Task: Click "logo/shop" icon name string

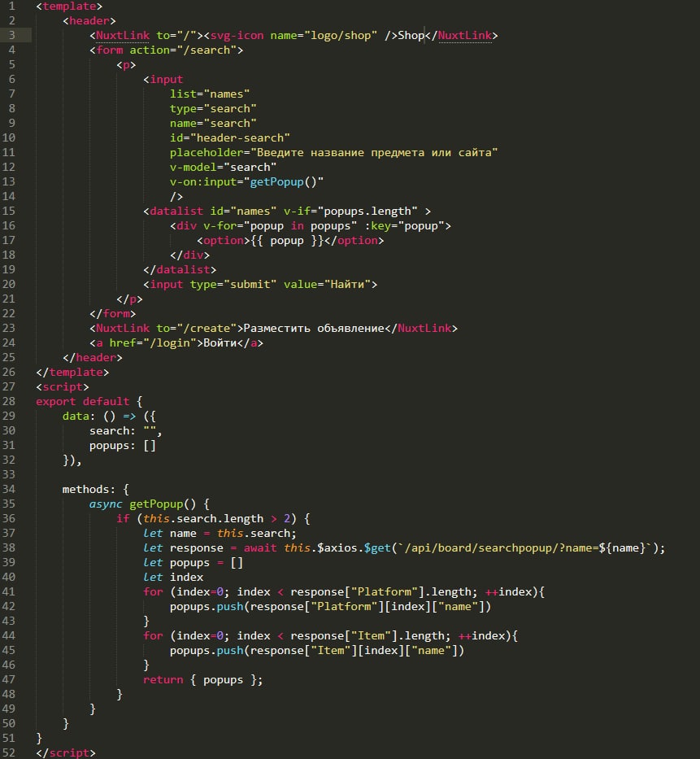Action: (x=343, y=35)
